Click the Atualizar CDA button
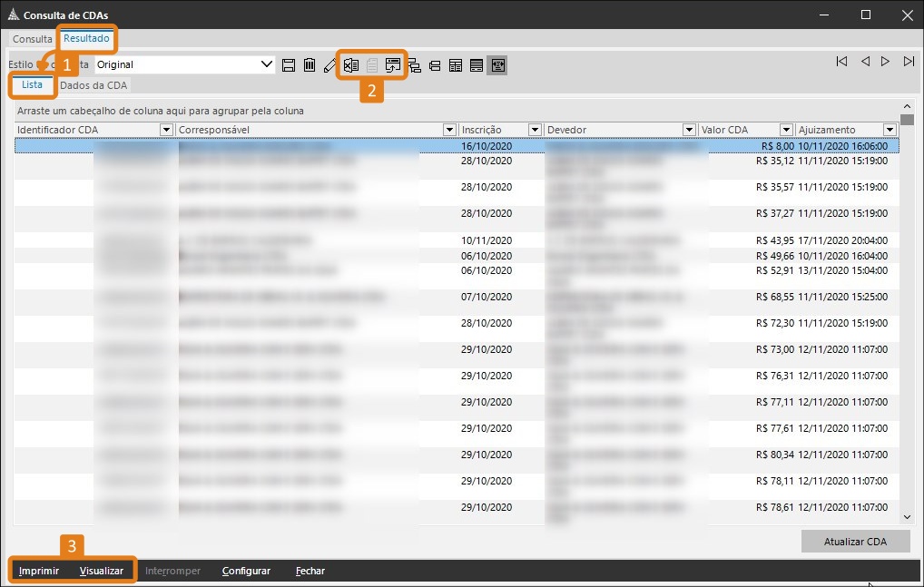The image size is (924, 587). coord(855,542)
